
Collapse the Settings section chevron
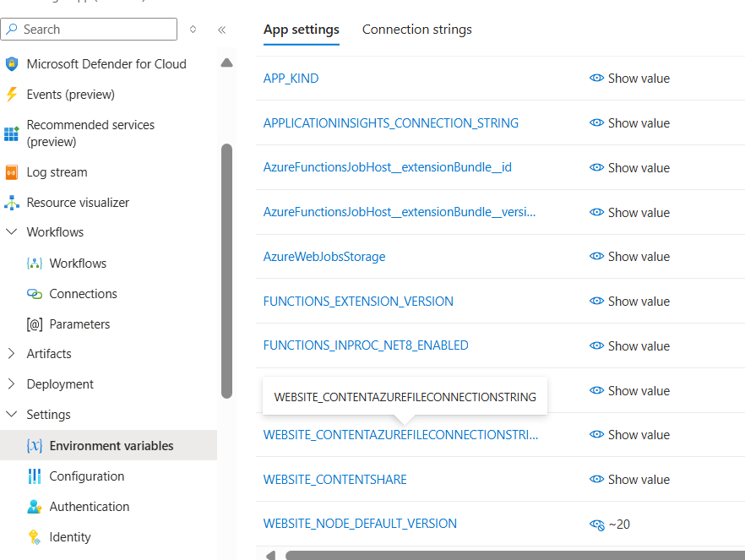pyautogui.click(x=12, y=414)
